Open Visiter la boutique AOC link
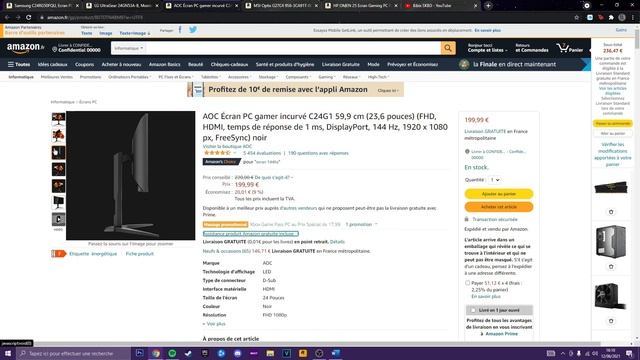This screenshot has height=360, width=640. 227,147
